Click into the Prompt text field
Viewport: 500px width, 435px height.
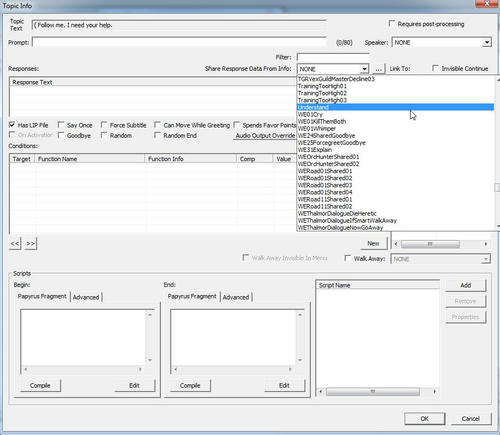click(x=179, y=42)
